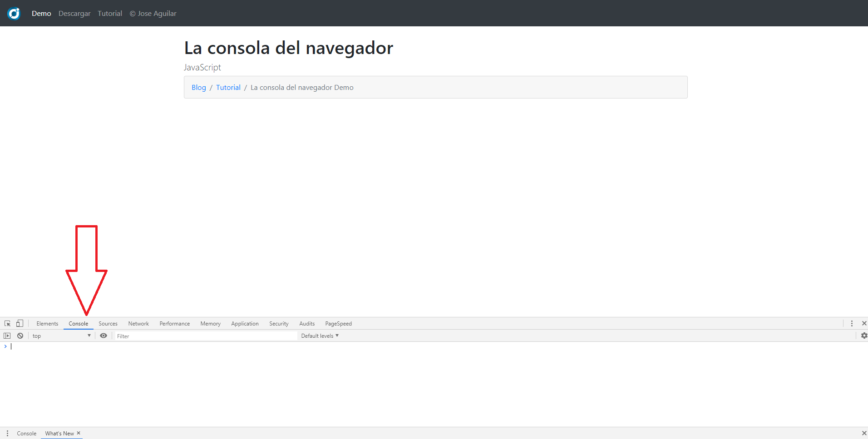
Task: Open the Application tab
Action: point(245,324)
